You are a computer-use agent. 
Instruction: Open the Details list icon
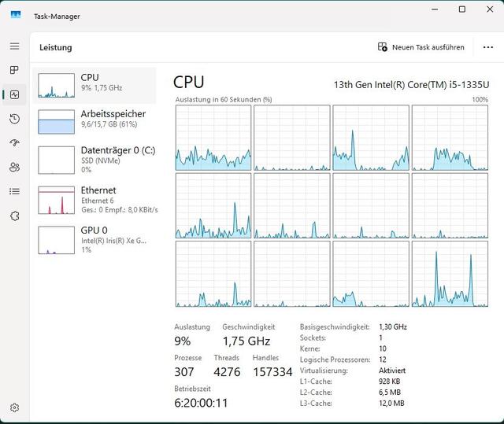click(x=14, y=191)
